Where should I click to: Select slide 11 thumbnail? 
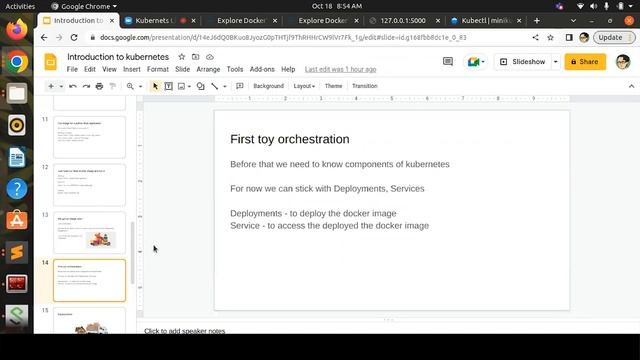tap(89, 137)
